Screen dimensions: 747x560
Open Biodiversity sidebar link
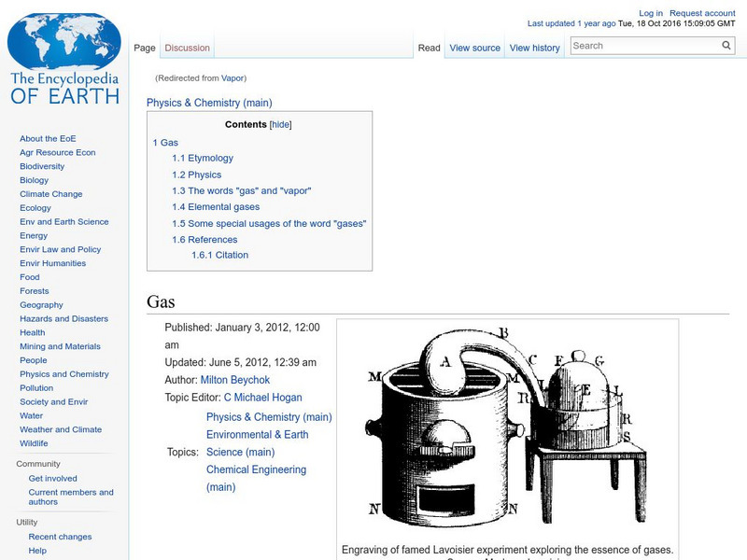[42, 166]
